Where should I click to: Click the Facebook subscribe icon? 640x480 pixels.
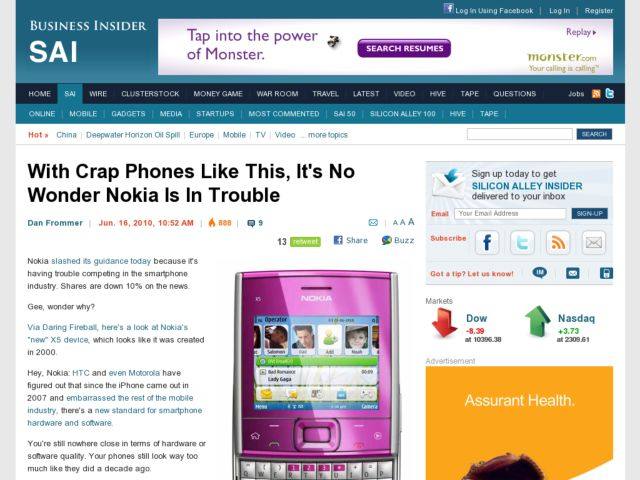click(487, 242)
